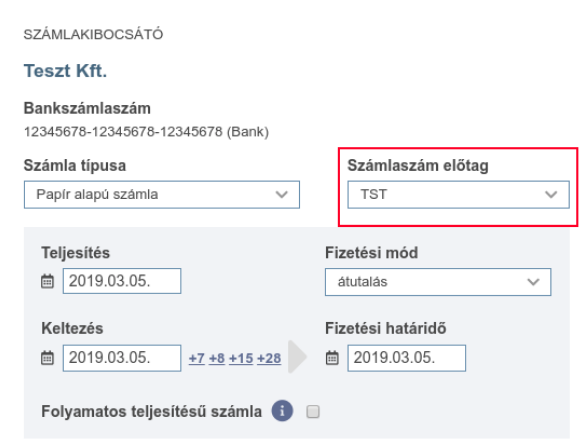Click chevron arrow of Számla típusa selector
Viewport: 587px width, 447px height.
point(282,195)
